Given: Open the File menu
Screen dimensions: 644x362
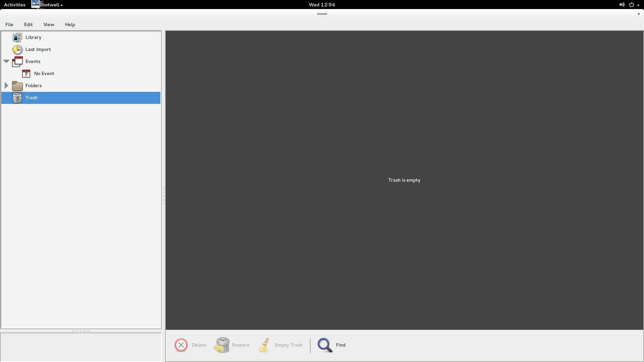Looking at the screenshot, I should coord(9,24).
